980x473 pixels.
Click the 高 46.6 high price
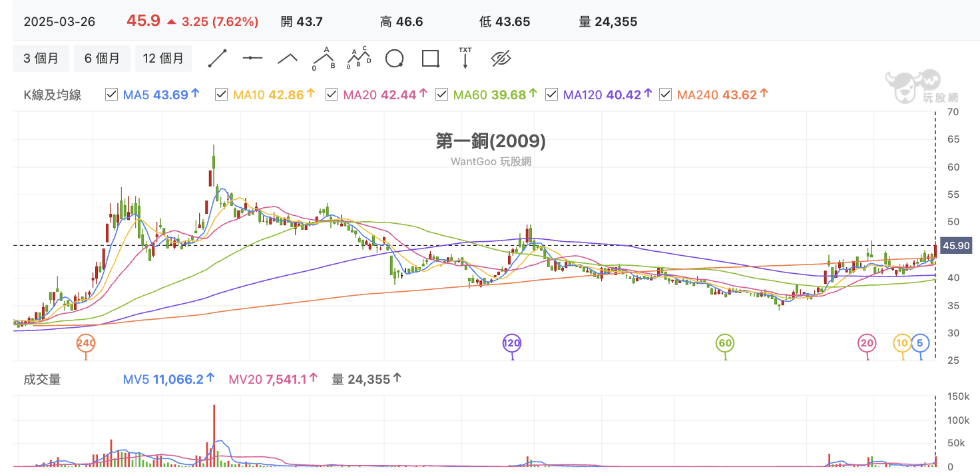point(401,22)
